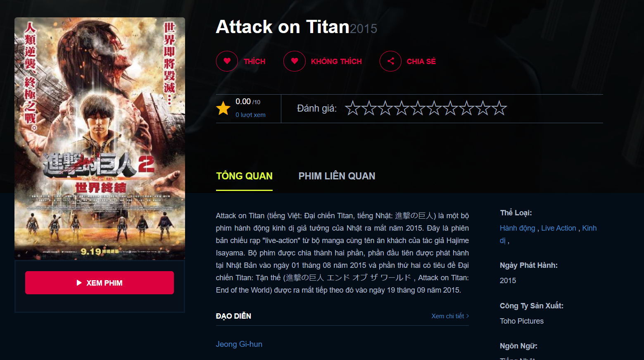Click the yellow score star icon
Screen dimensions: 644x360
pos(223,108)
